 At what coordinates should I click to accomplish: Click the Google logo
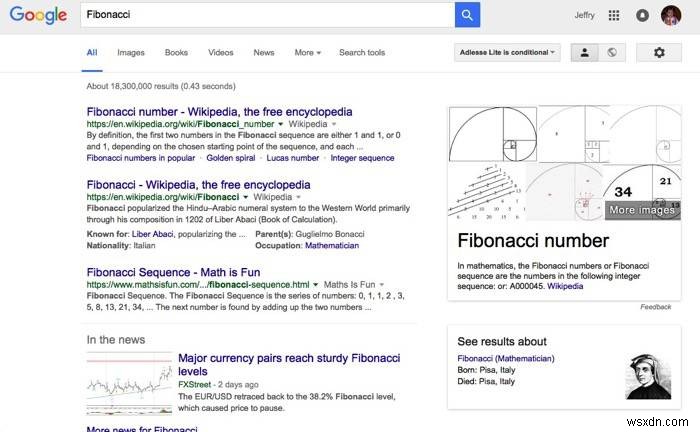click(x=40, y=16)
